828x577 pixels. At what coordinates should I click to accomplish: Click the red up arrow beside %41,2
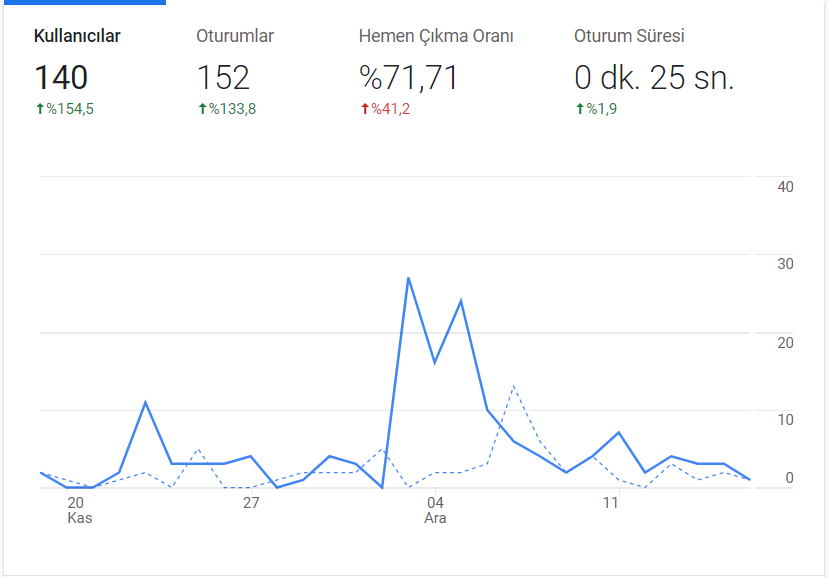364,109
